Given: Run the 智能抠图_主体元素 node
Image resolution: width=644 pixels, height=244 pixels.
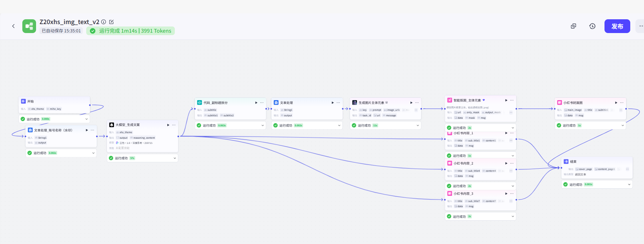Looking at the screenshot, I should 506,100.
